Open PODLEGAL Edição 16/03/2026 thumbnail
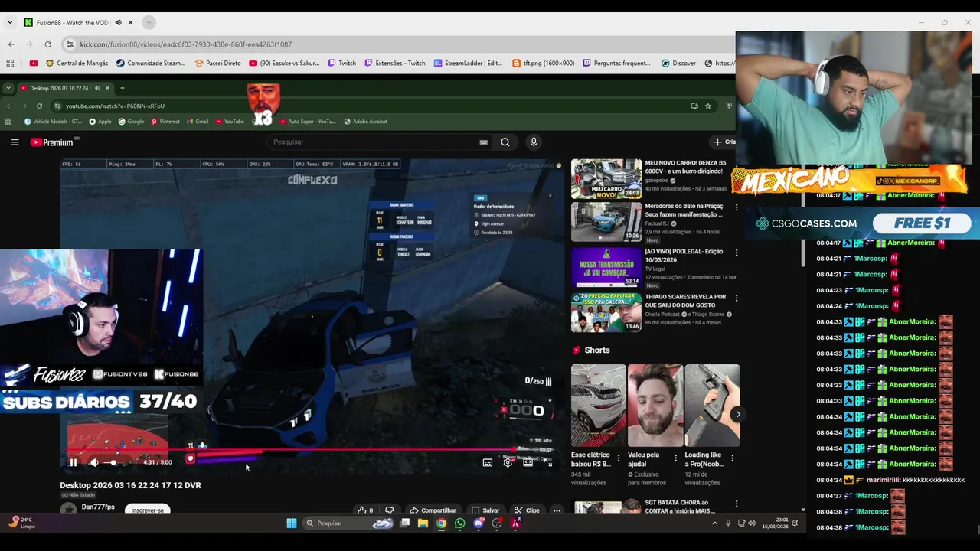 pos(606,267)
